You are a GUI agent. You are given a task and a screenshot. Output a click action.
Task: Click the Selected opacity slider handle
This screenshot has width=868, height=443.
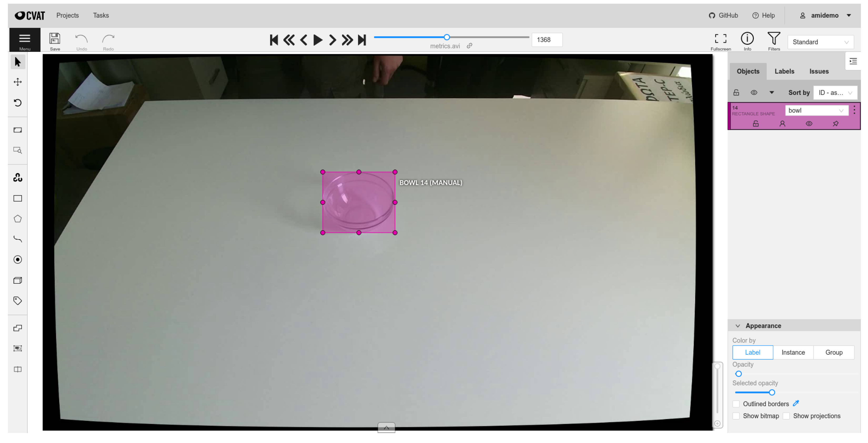pyautogui.click(x=772, y=393)
